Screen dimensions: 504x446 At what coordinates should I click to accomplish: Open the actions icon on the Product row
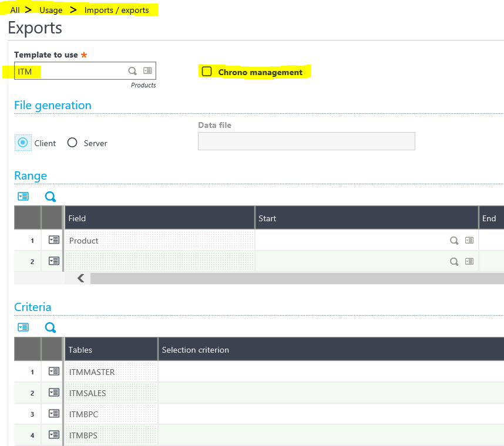[x=52, y=240]
